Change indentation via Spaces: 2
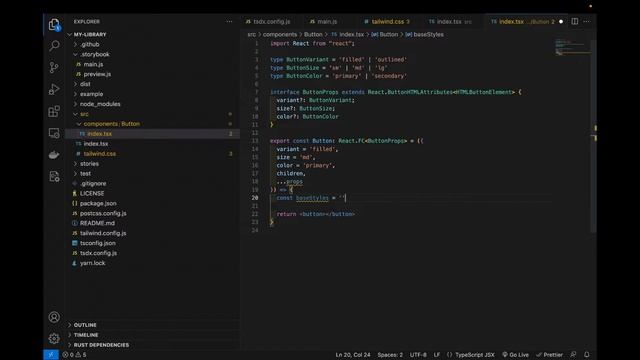 coord(390,355)
